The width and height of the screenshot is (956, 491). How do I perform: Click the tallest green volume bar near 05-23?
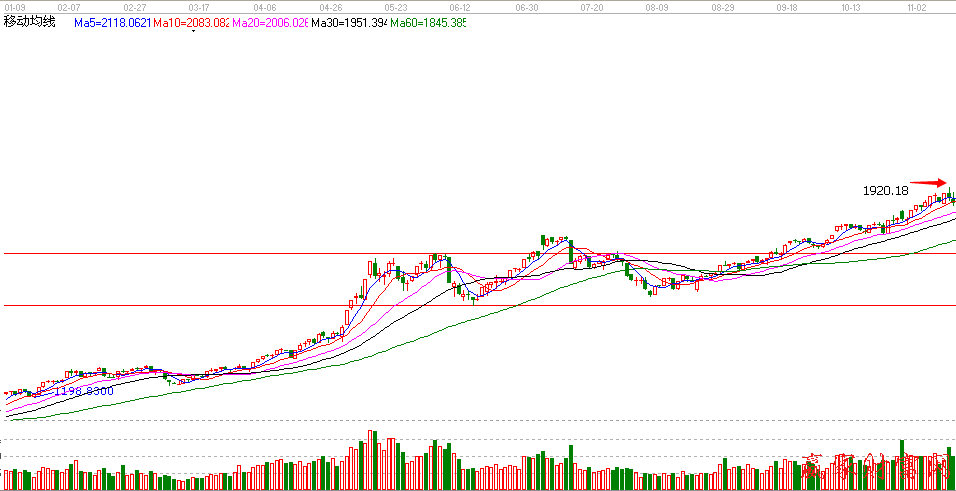[x=373, y=461]
